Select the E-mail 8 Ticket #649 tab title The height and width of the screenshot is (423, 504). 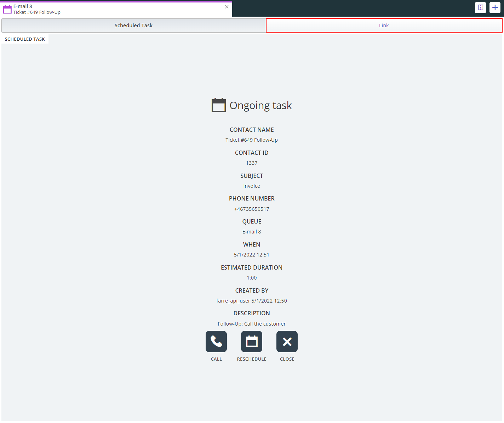[37, 9]
